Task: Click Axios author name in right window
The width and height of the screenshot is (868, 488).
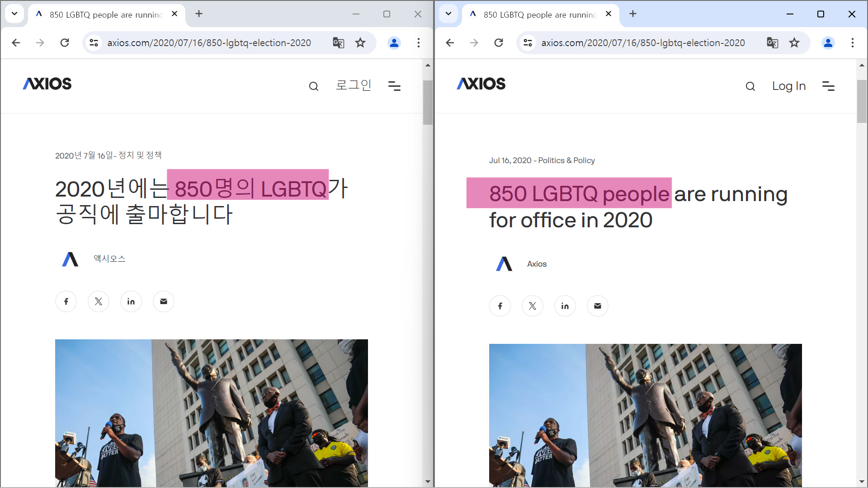Action: point(537,264)
